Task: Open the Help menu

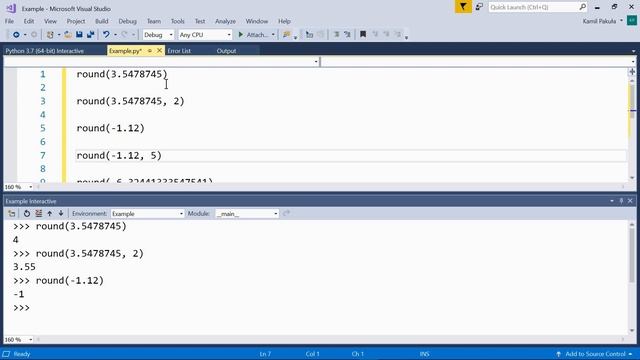Action: coord(284,21)
